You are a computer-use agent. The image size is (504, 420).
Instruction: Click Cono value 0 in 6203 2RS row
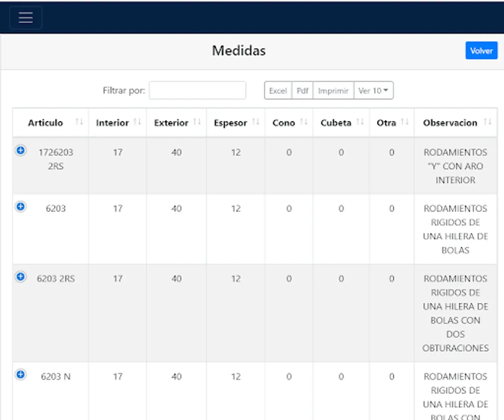289,279
